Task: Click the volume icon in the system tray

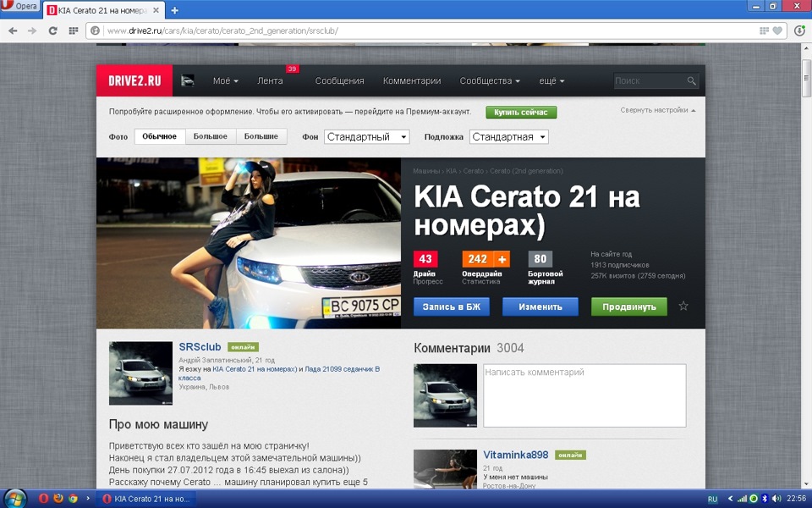Action: (776, 499)
